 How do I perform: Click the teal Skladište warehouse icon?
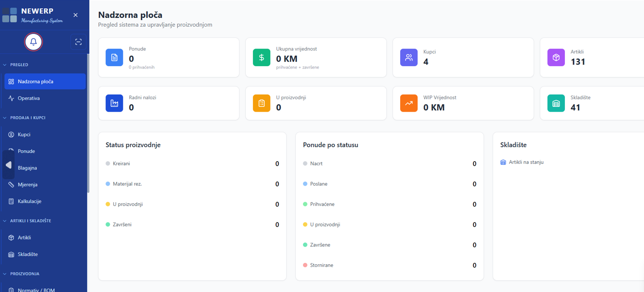point(556,103)
